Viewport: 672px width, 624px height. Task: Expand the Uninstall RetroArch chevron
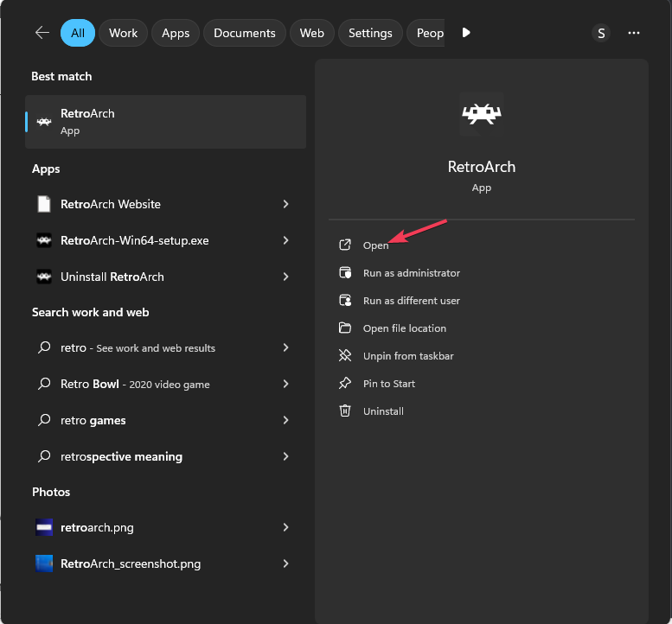tap(286, 277)
